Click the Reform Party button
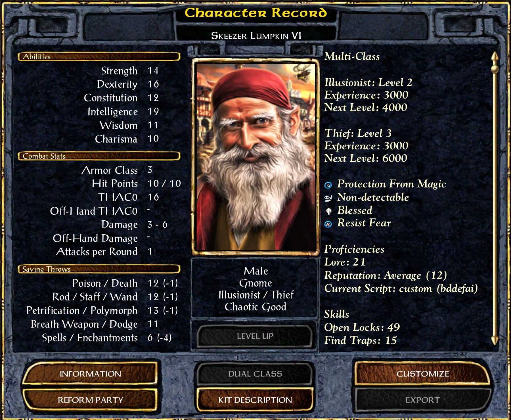The width and height of the screenshot is (511, 420). [x=90, y=400]
